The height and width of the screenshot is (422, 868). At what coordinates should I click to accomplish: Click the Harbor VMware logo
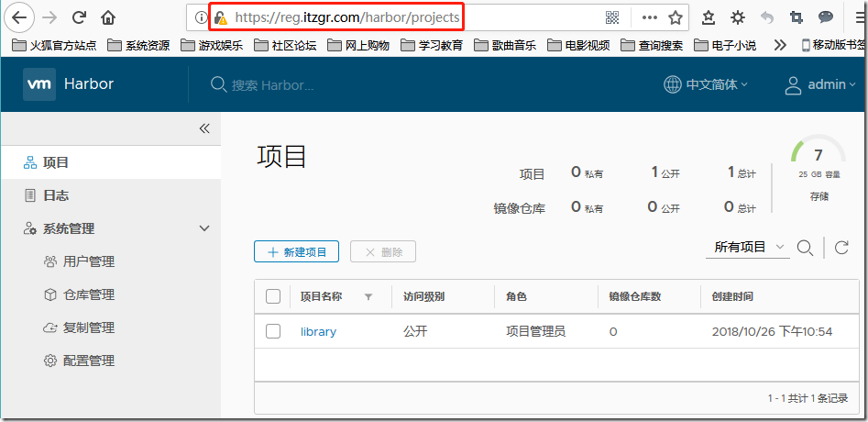tap(39, 84)
